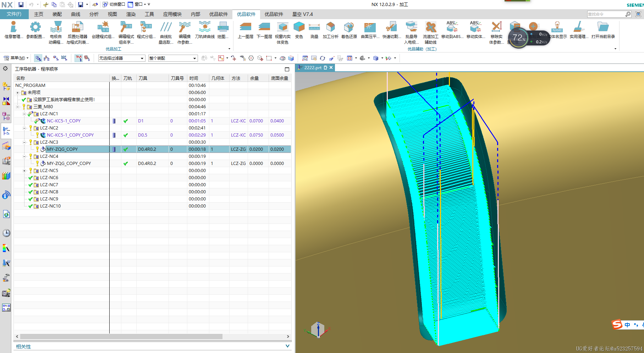The image size is (644, 353).
Task: Click the Save icon in title bar
Action: click(21, 5)
